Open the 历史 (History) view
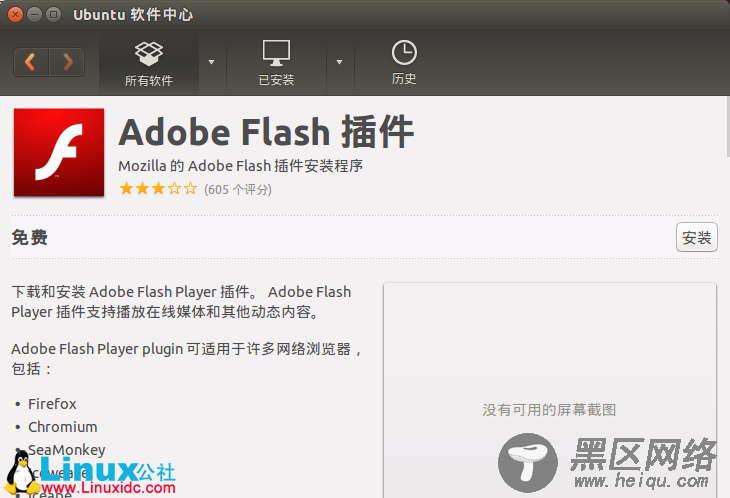 click(x=404, y=64)
